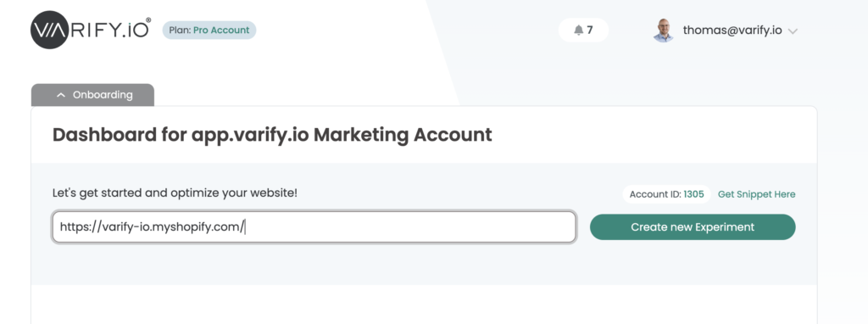Copy the account number 1305

[693, 194]
